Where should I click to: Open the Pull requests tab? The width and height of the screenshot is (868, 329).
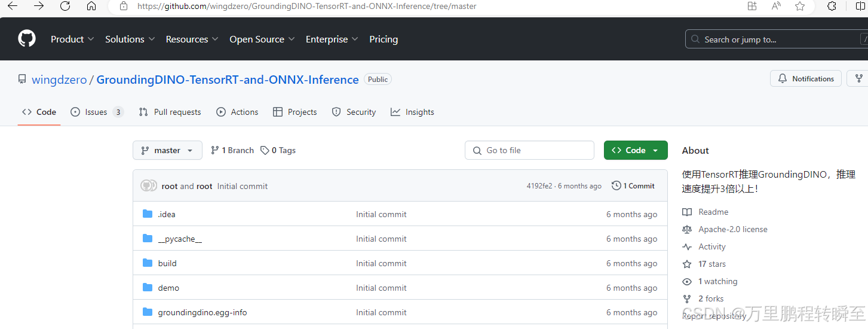click(170, 112)
